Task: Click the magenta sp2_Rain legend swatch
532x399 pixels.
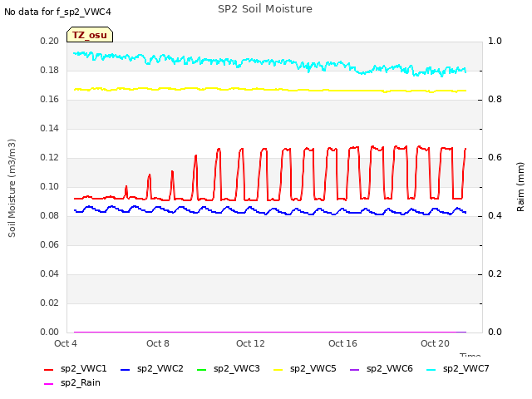Action: click(x=49, y=384)
